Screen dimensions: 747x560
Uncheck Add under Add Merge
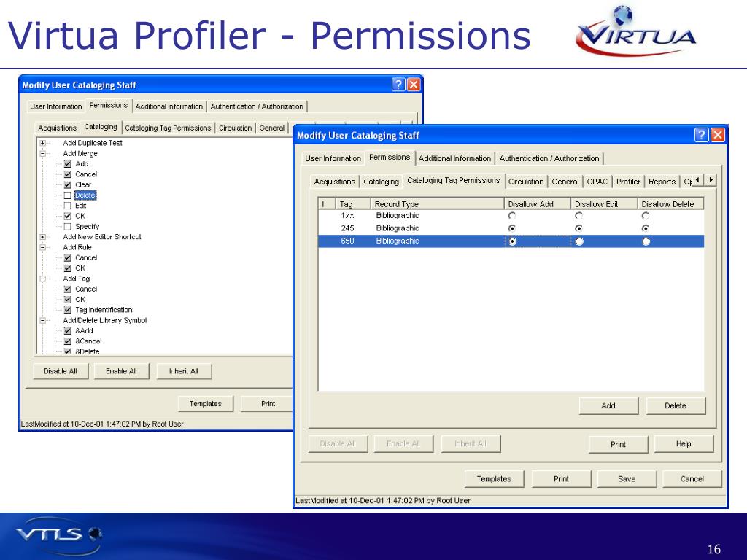(68, 164)
